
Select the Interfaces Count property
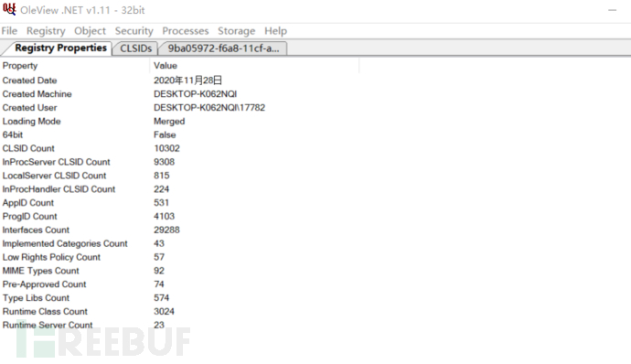coord(36,230)
